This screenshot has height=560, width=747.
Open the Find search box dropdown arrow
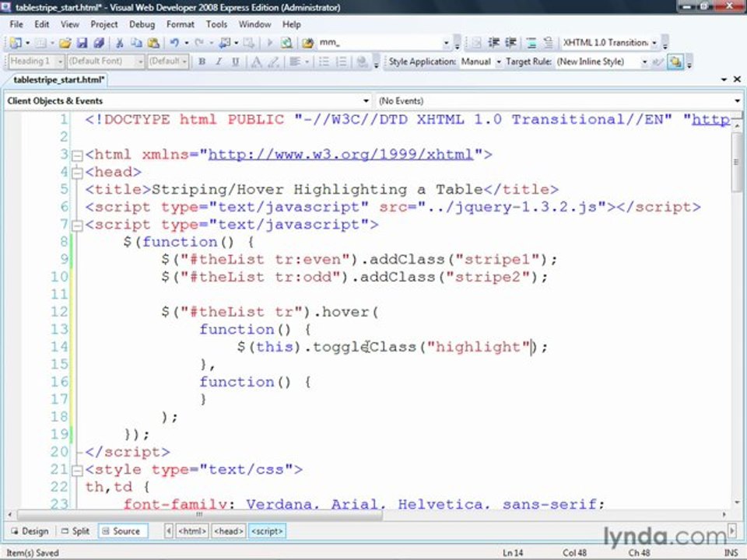click(447, 43)
